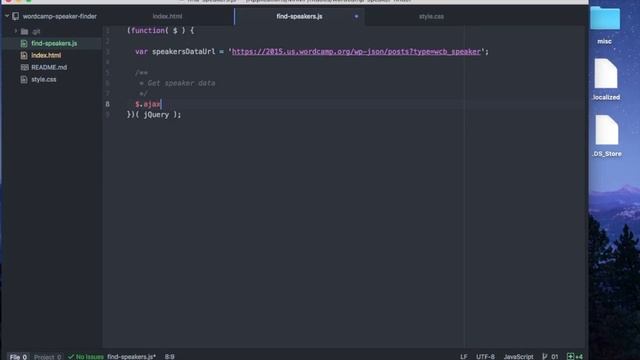Switch to the index.html tab

pos(167,16)
